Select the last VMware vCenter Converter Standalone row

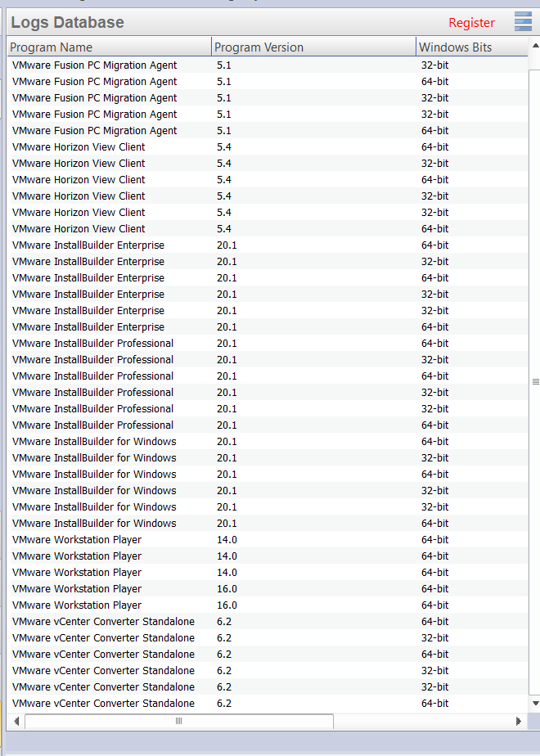(269, 704)
